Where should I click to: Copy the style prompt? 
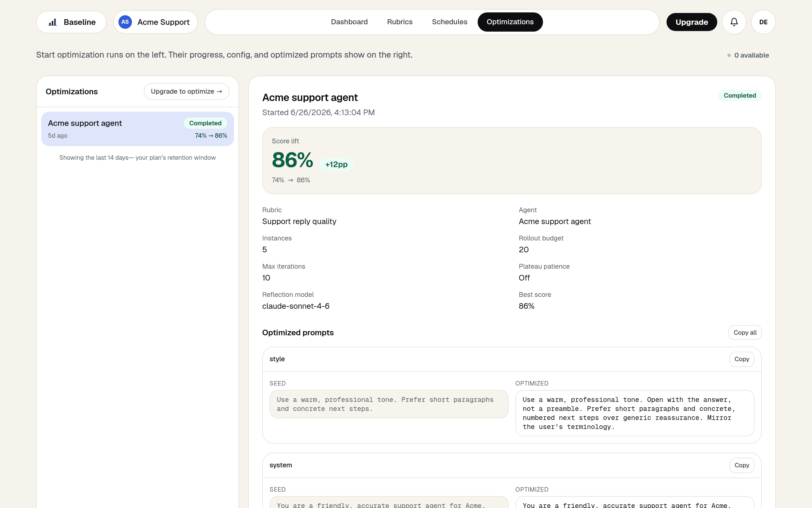point(742,359)
